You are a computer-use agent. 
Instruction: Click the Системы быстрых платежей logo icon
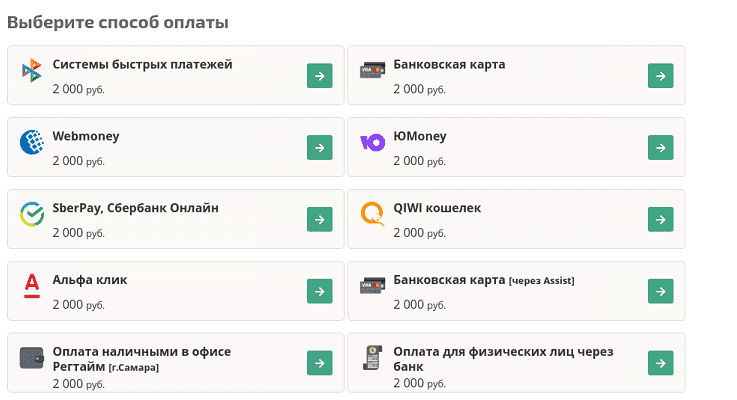(32, 70)
